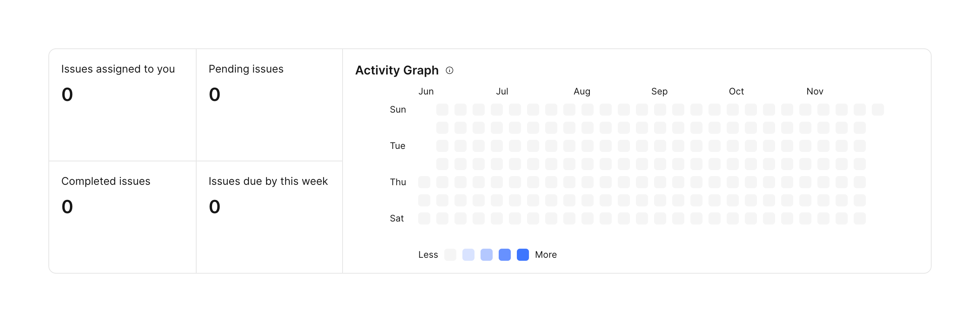Click the darkest blue legend swatch
Image resolution: width=980 pixels, height=322 pixels.
[523, 255]
